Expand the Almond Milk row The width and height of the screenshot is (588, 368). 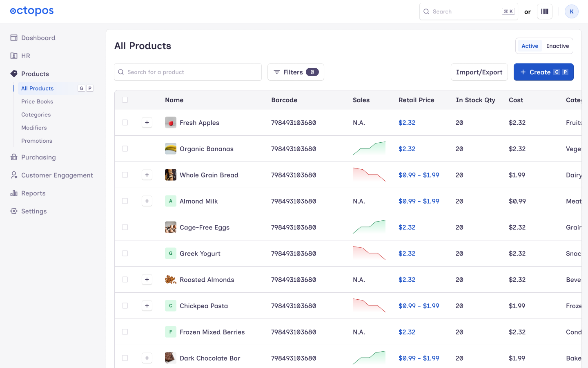147,201
